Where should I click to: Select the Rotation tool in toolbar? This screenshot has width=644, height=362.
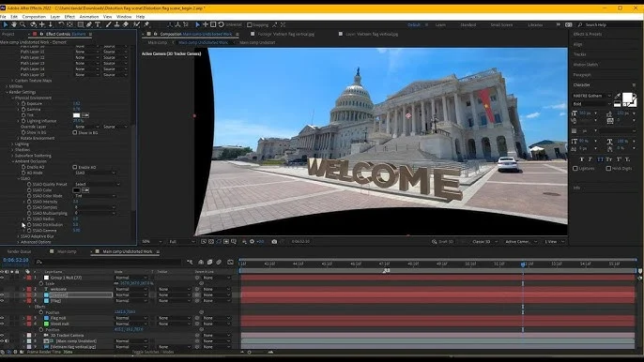click(61, 24)
